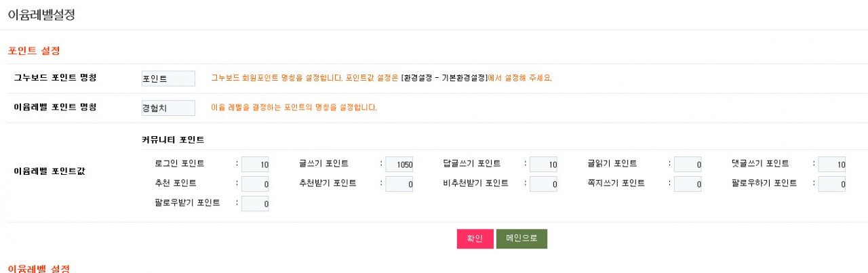Click the 추천받기 포인트 value field

pyautogui.click(x=399, y=184)
